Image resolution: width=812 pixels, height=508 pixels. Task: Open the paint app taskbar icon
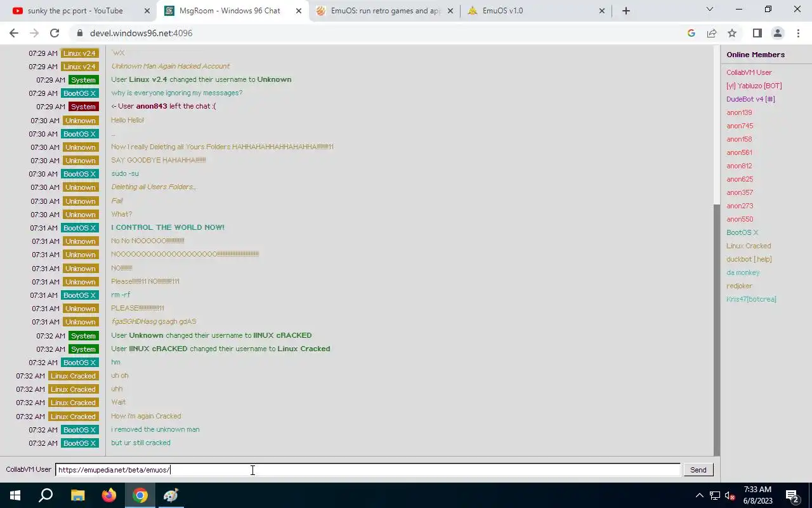click(x=171, y=495)
